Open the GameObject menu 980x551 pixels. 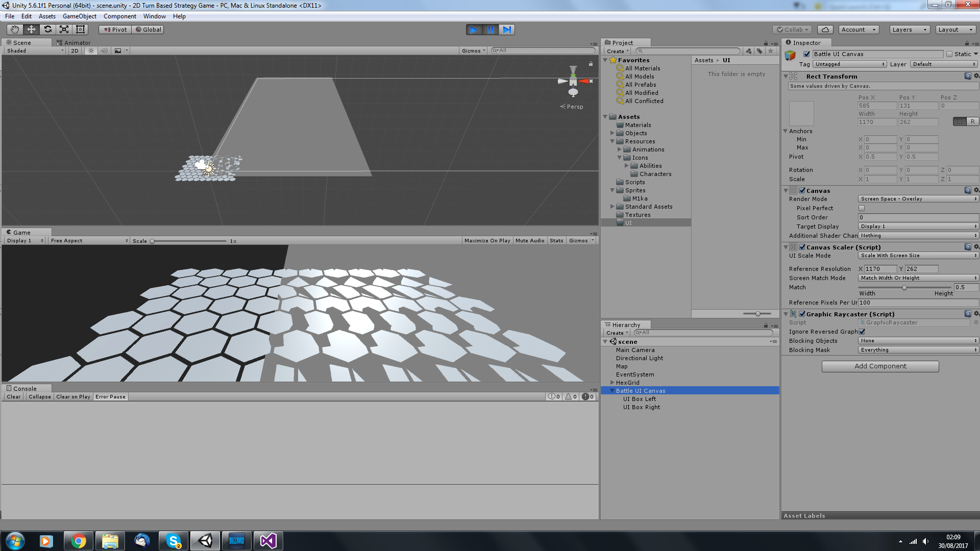(x=79, y=16)
